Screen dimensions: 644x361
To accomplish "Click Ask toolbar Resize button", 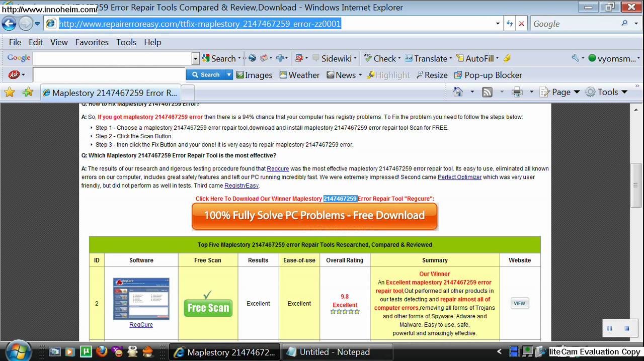I will coord(432,75).
